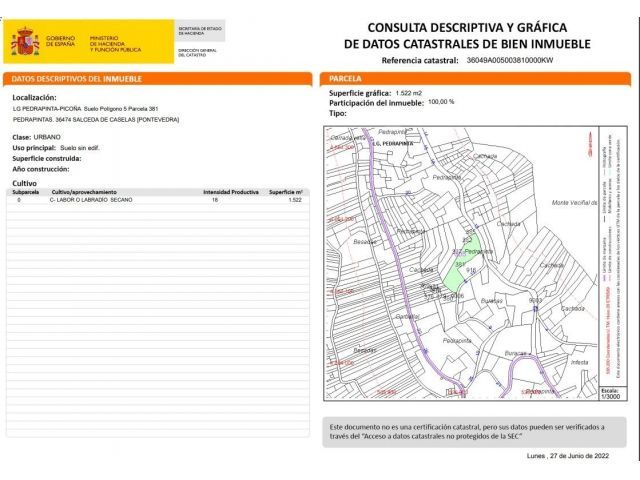Click the vertical map legend text strip
Viewport: 640px width, 480px height.
click(x=611, y=257)
